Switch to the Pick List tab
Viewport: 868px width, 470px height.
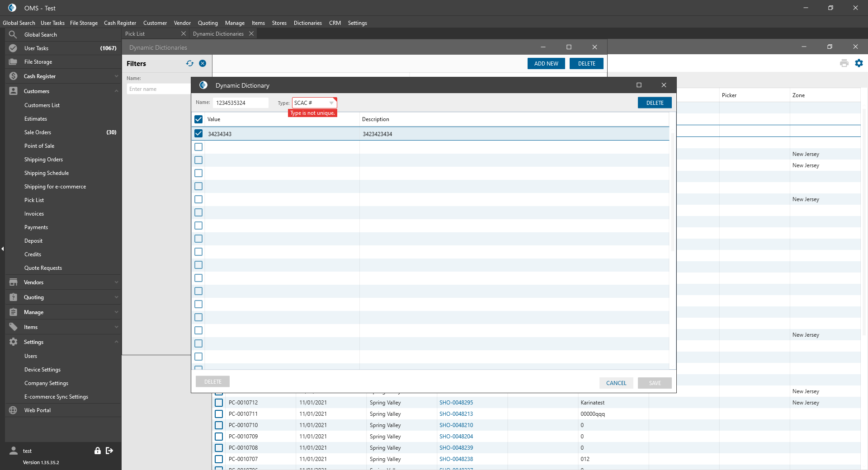tap(135, 33)
